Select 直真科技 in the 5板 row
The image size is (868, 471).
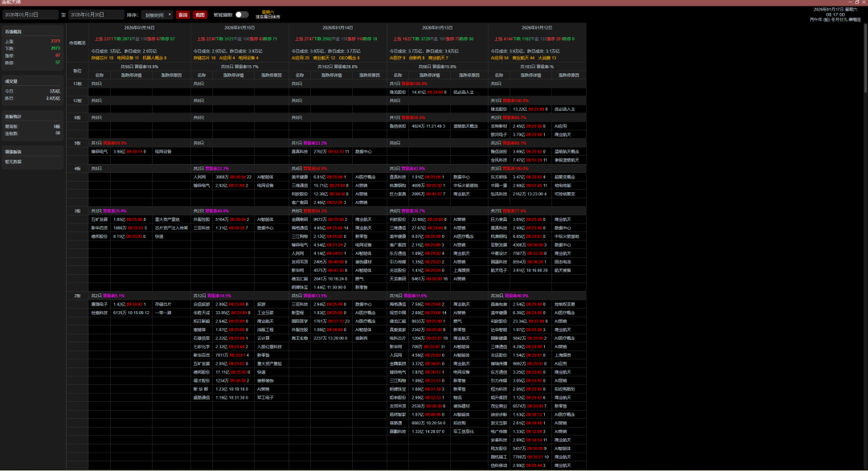click(x=299, y=151)
